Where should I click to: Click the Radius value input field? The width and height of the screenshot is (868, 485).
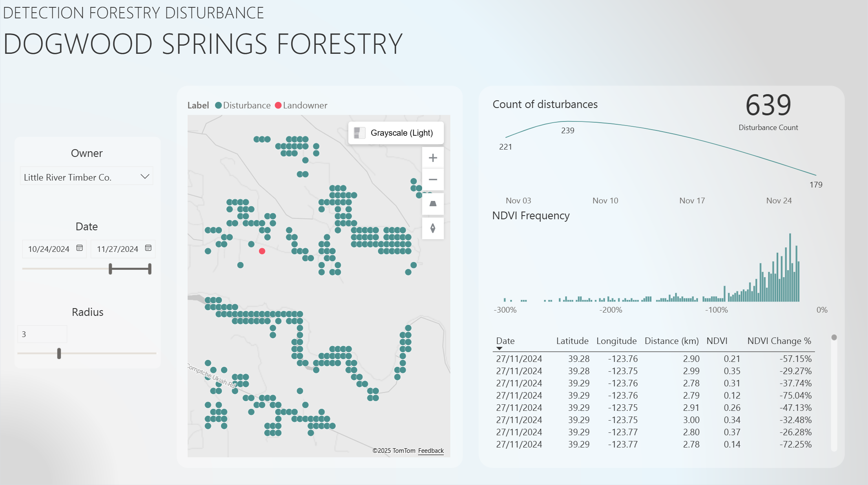(42, 334)
